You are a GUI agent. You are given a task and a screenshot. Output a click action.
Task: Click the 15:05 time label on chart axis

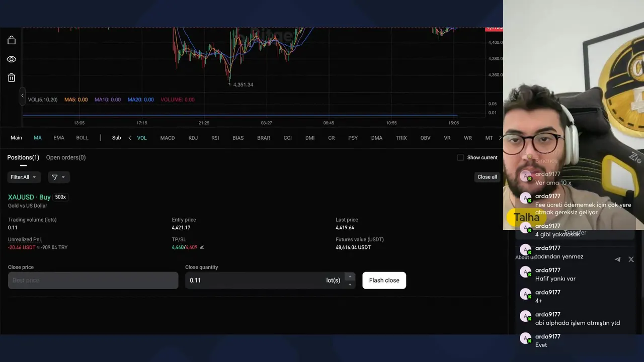tap(453, 123)
